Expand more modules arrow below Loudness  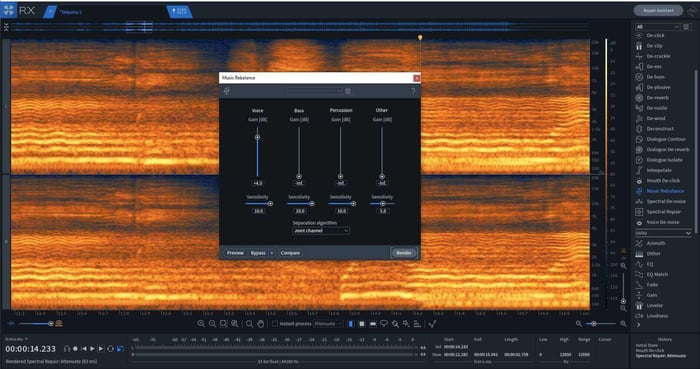638,325
